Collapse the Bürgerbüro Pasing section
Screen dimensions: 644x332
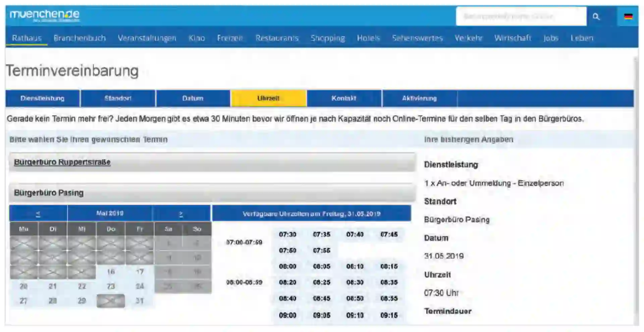click(49, 193)
